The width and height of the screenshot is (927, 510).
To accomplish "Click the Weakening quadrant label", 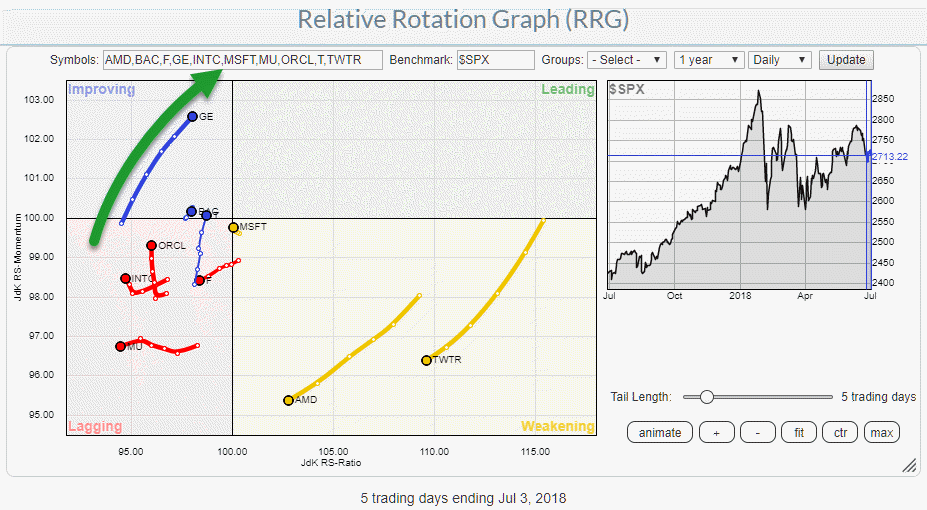I will click(x=558, y=426).
